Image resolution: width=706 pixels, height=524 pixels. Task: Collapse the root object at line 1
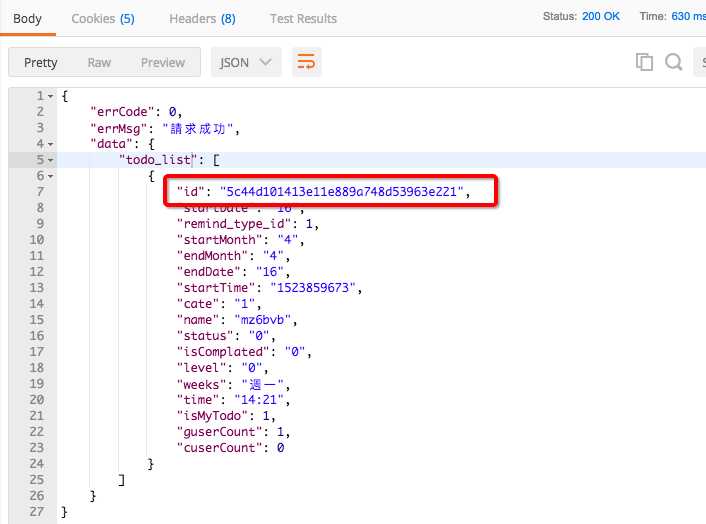pyautogui.click(x=50, y=96)
